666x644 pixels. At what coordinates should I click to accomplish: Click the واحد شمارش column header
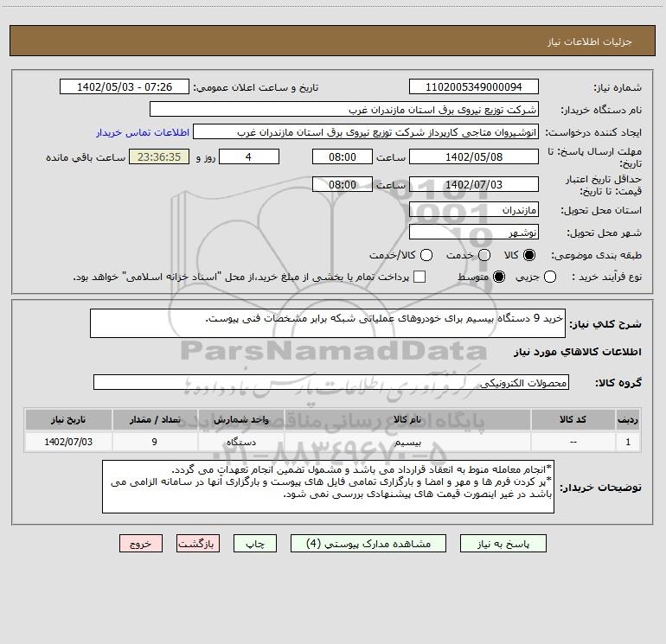tap(240, 419)
